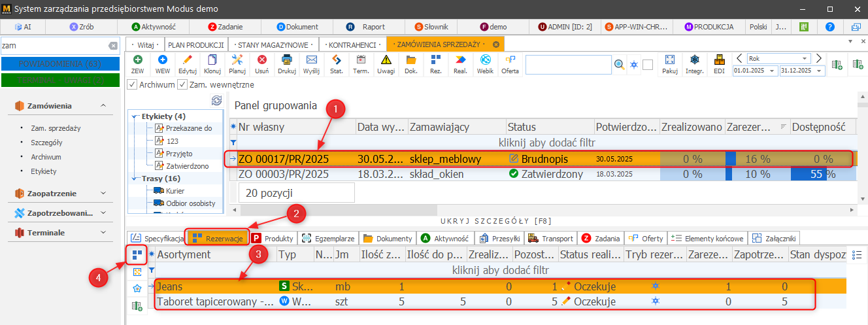Viewport: 868px width, 325px height.
Task: Tick the empty checkbox beside the search field
Action: [648, 65]
